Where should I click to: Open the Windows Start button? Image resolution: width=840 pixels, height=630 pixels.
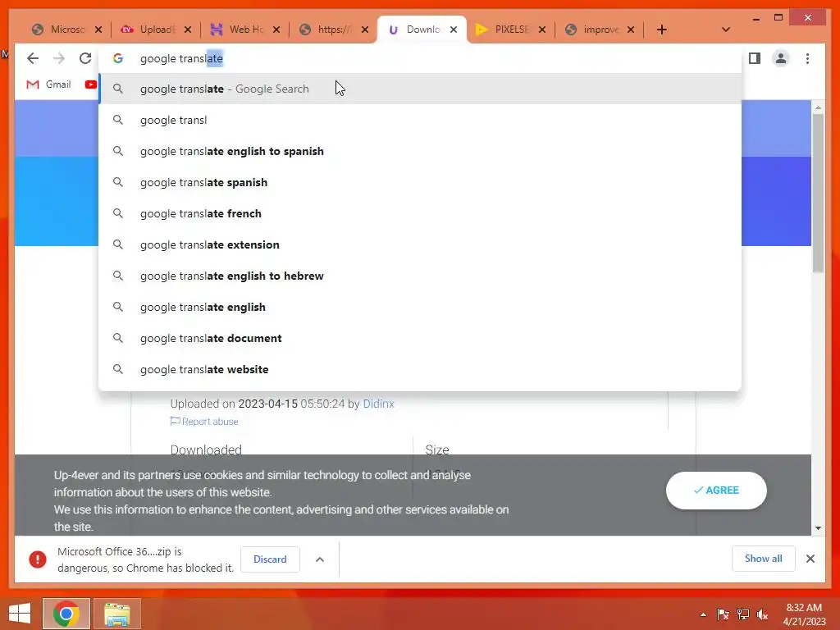coord(20,614)
